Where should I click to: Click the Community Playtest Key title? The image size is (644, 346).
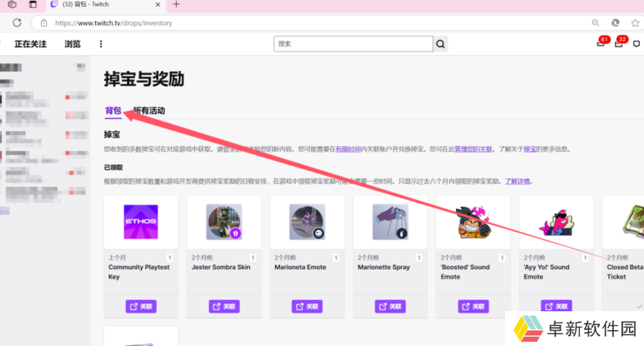tap(139, 272)
